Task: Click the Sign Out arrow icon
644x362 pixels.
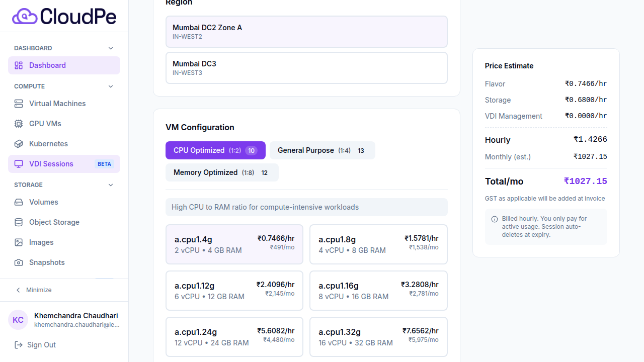Action: tap(19, 345)
